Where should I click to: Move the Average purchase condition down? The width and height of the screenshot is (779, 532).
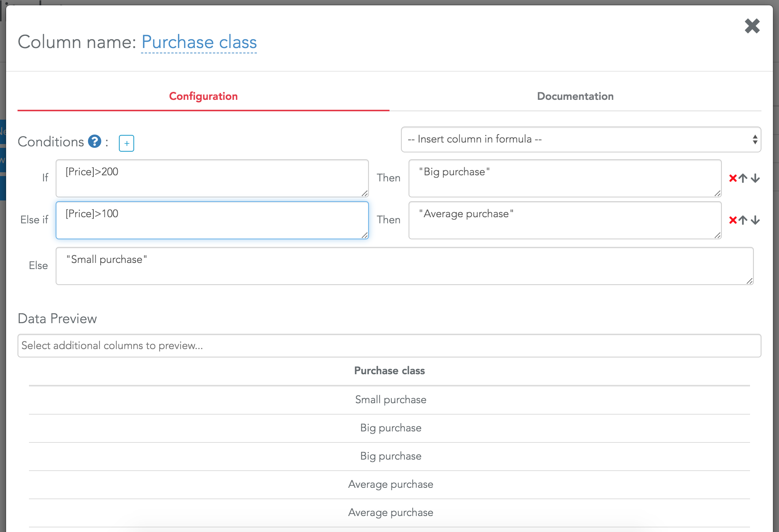[x=755, y=220]
